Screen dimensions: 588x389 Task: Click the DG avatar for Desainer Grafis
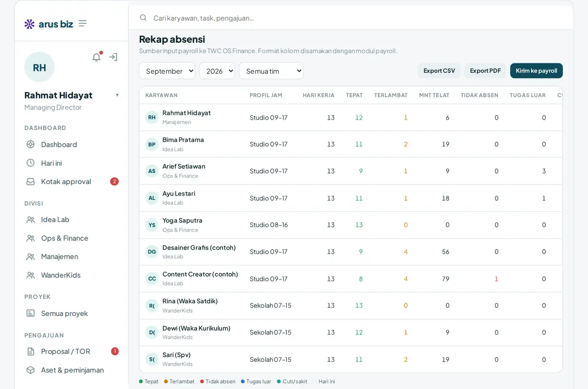[152, 252]
